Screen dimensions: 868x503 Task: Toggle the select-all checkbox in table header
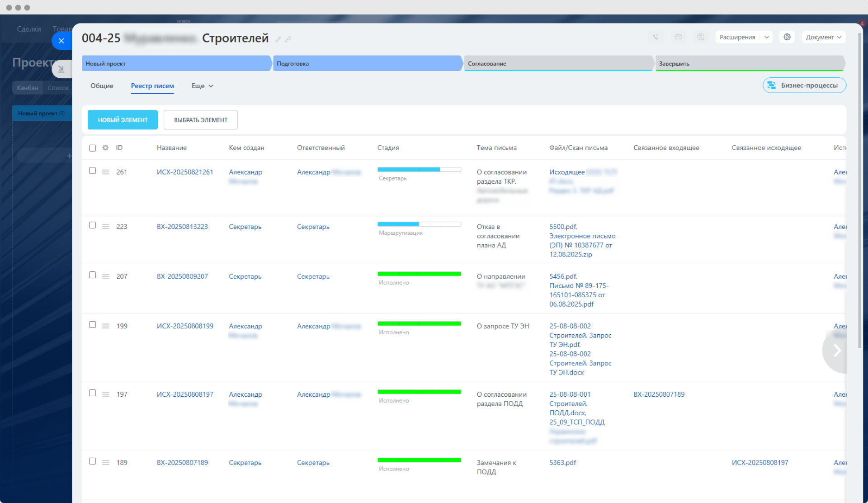93,148
